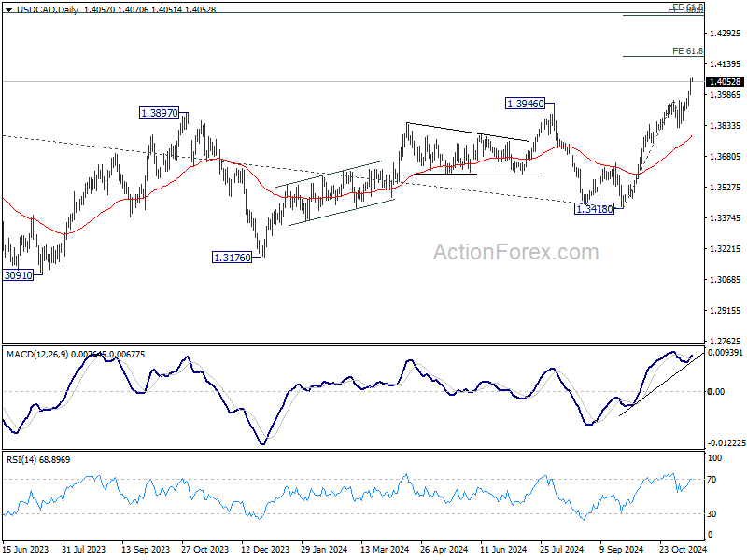Image resolution: width=747 pixels, height=560 pixels.
Task: Click the 1.41395 price axis value
Action: [726, 63]
